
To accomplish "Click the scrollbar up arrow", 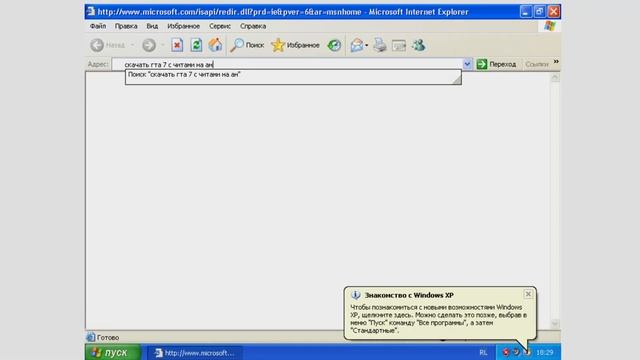I will click(555, 77).
